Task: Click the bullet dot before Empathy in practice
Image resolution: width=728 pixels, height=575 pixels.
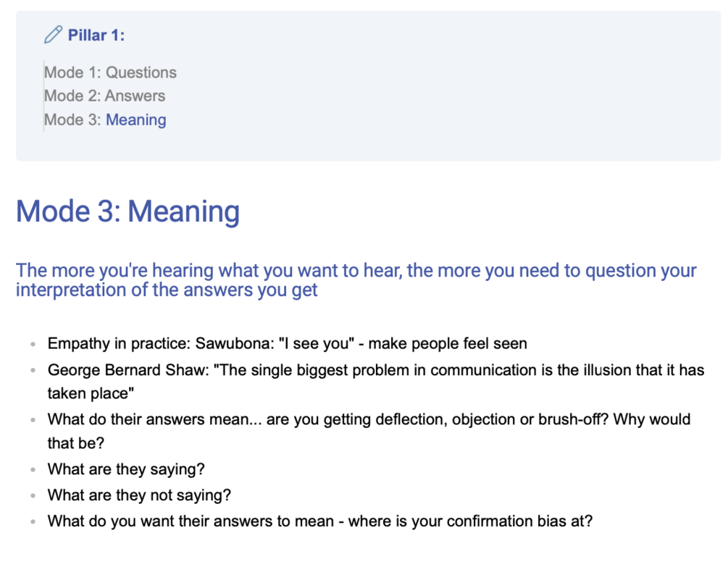Action: click(33, 345)
